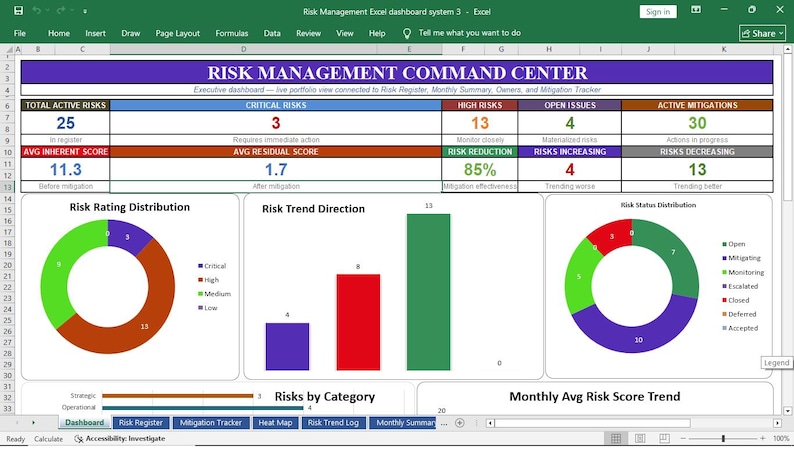Switch to the Insert ribbon tab
Viewport: 794px width, 474px height.
point(95,33)
